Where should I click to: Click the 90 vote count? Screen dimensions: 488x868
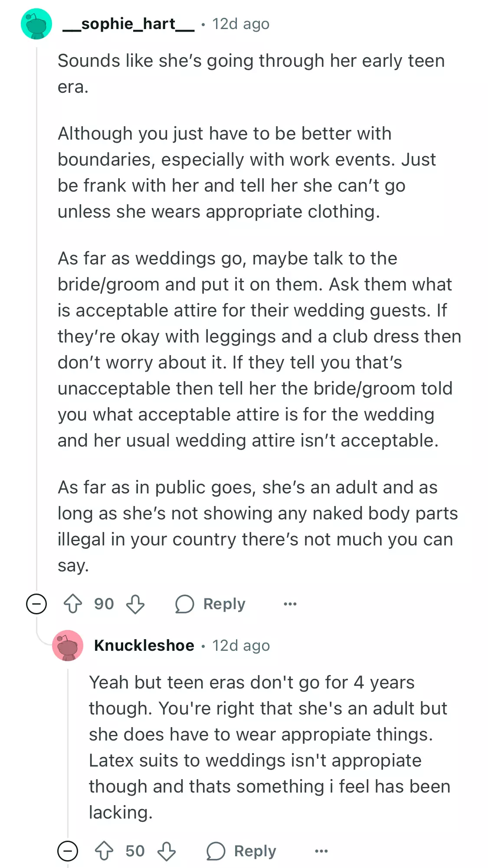tap(104, 604)
